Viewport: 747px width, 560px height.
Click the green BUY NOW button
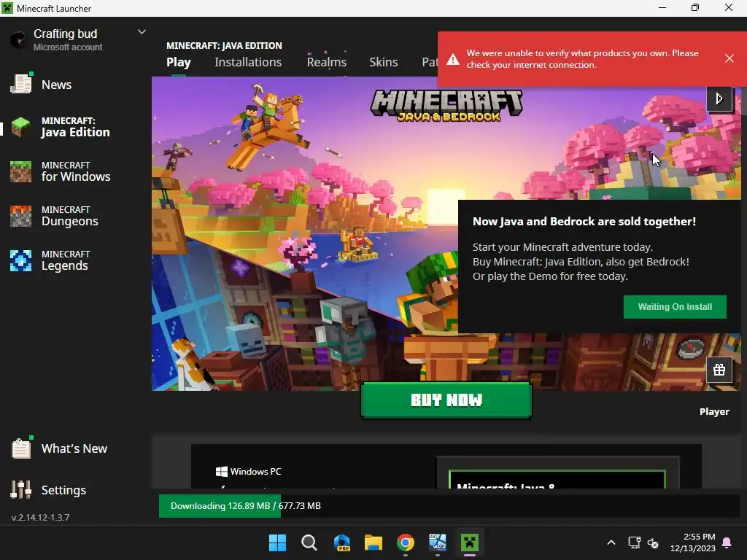point(446,400)
